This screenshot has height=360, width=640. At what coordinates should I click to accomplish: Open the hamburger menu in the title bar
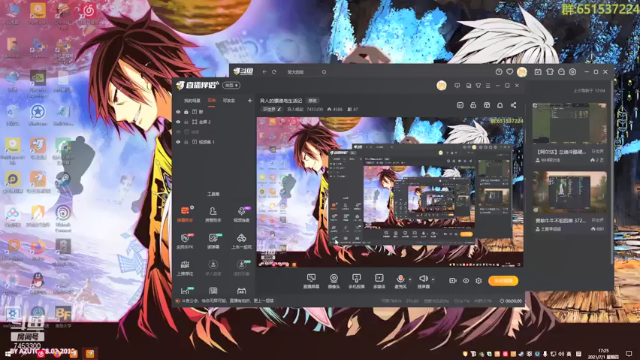point(488,86)
